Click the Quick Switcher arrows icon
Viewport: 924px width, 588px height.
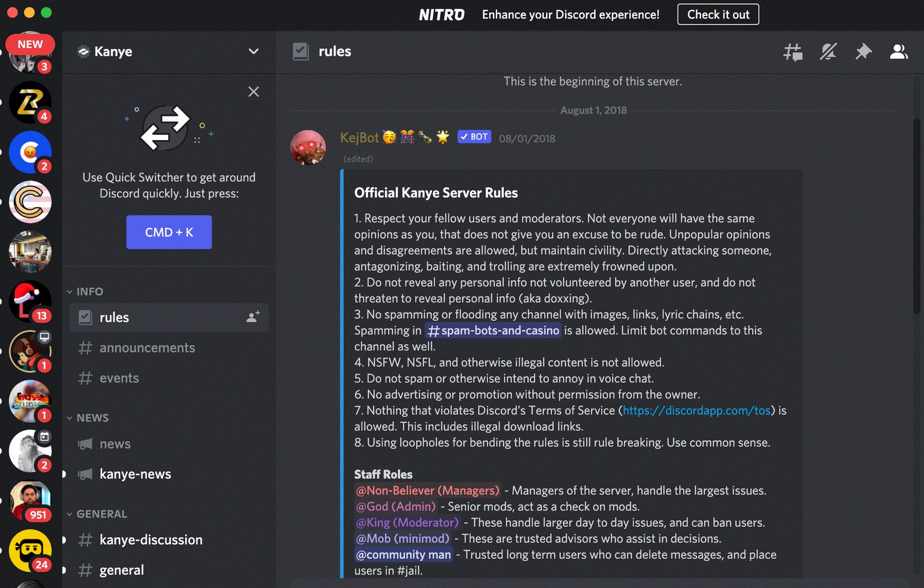(x=165, y=128)
